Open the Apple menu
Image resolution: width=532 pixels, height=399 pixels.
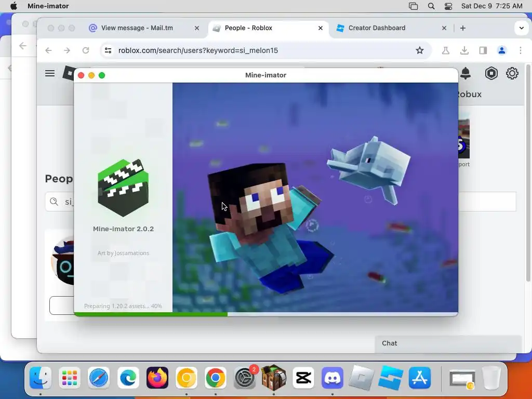[14, 6]
